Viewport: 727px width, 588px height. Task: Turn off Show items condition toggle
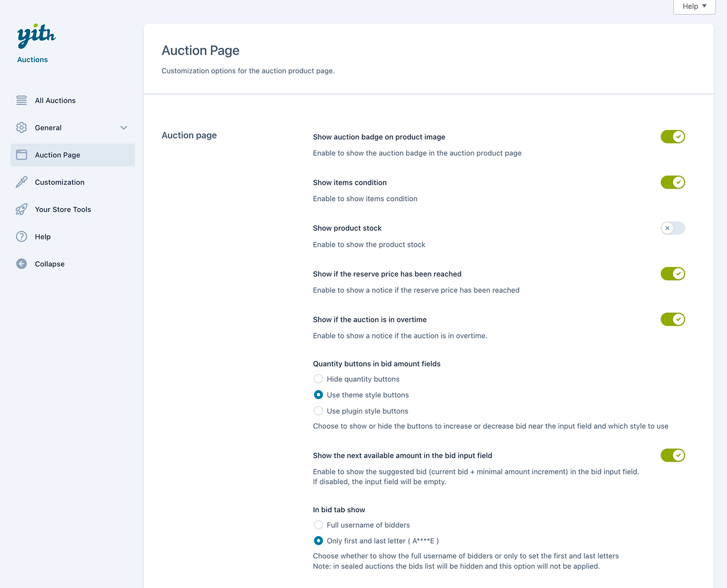coord(672,182)
